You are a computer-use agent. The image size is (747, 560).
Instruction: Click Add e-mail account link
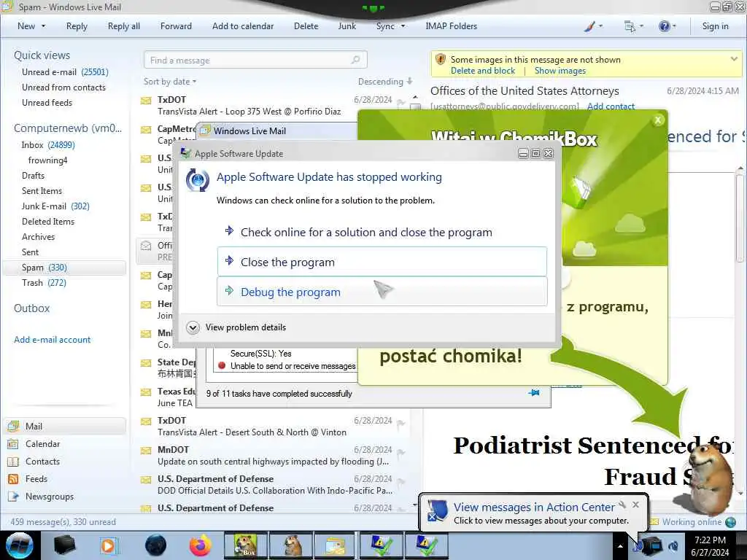point(52,340)
